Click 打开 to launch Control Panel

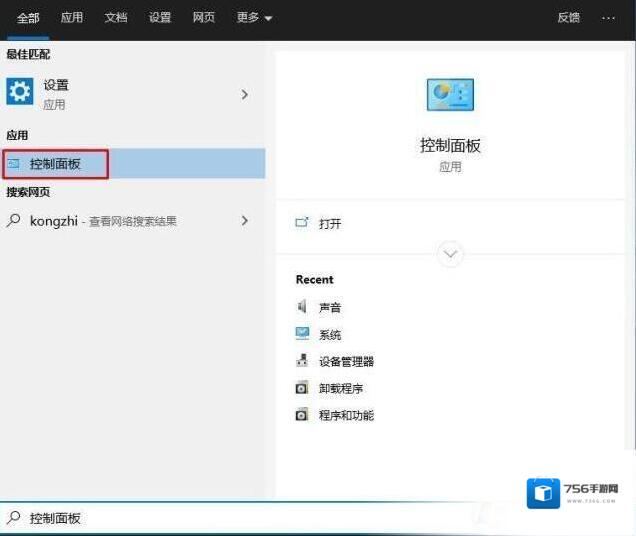[x=329, y=224]
